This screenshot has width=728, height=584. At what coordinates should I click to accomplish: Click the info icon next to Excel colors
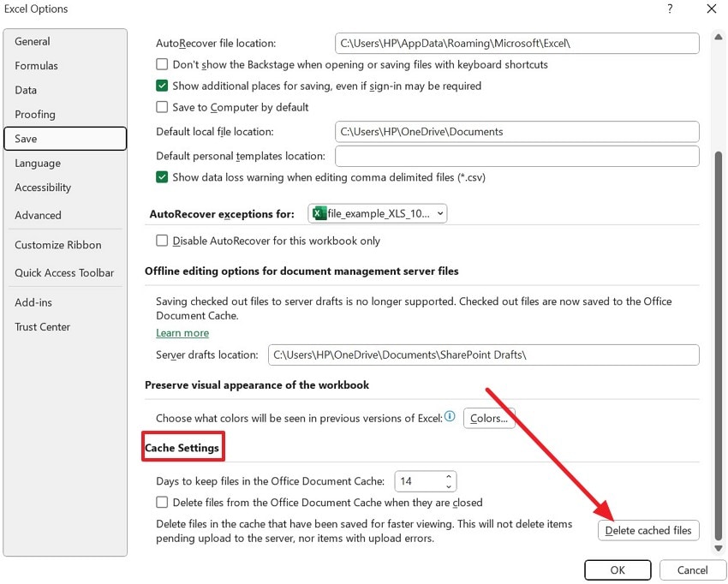450,416
